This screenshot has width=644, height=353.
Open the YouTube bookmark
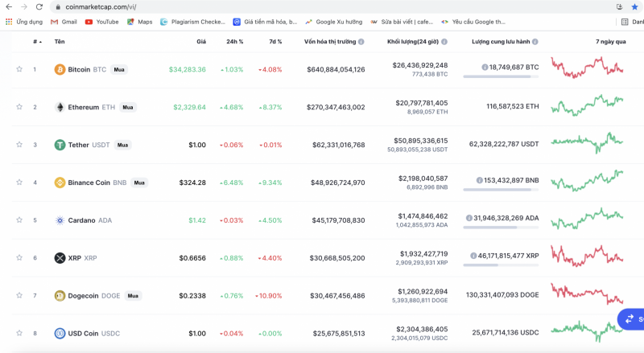pyautogui.click(x=102, y=22)
